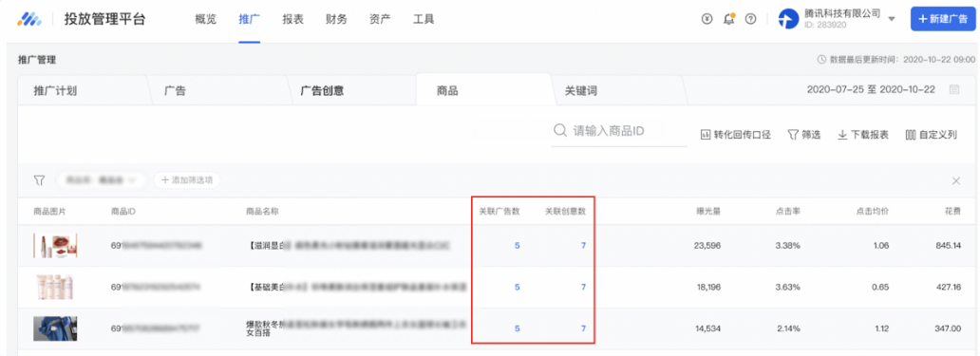
Task: Click the 推广管理 page heading
Action: point(37,60)
